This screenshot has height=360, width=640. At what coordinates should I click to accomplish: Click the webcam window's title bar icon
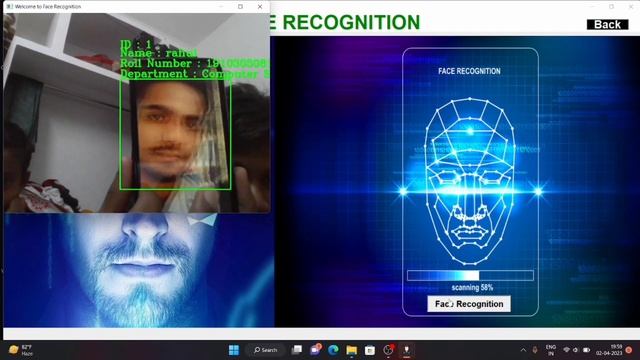pos(9,7)
